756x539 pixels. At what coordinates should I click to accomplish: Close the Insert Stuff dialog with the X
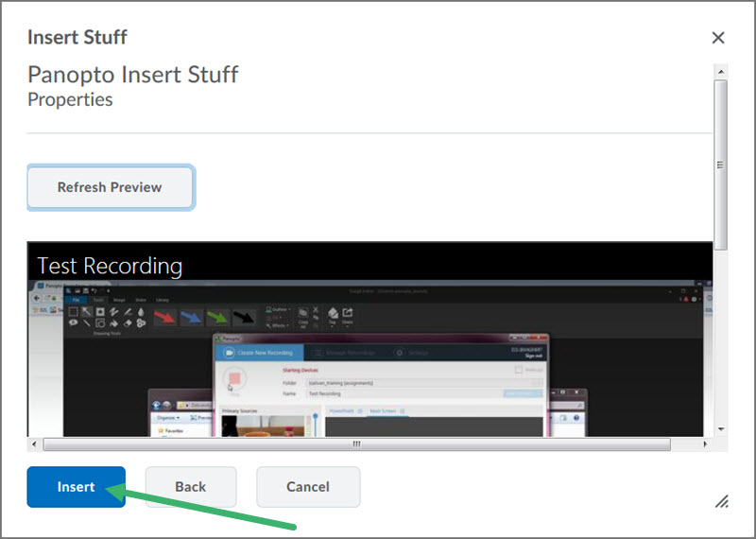click(x=718, y=38)
